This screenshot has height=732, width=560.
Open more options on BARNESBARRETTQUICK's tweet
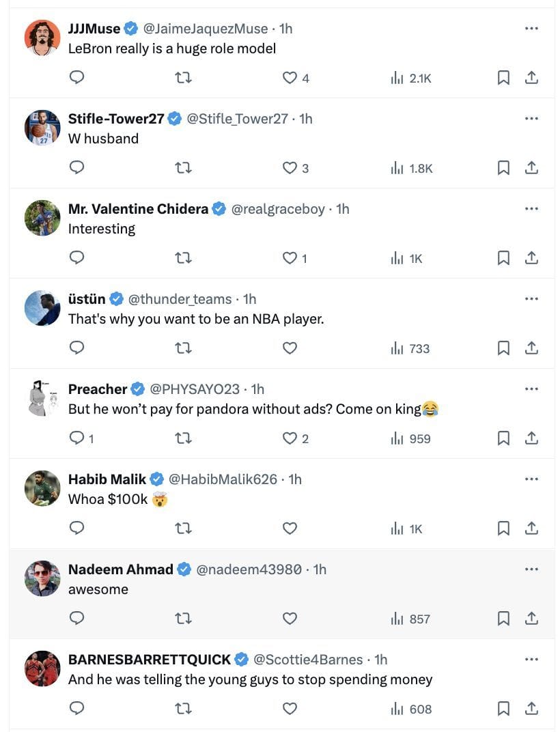pos(531,658)
